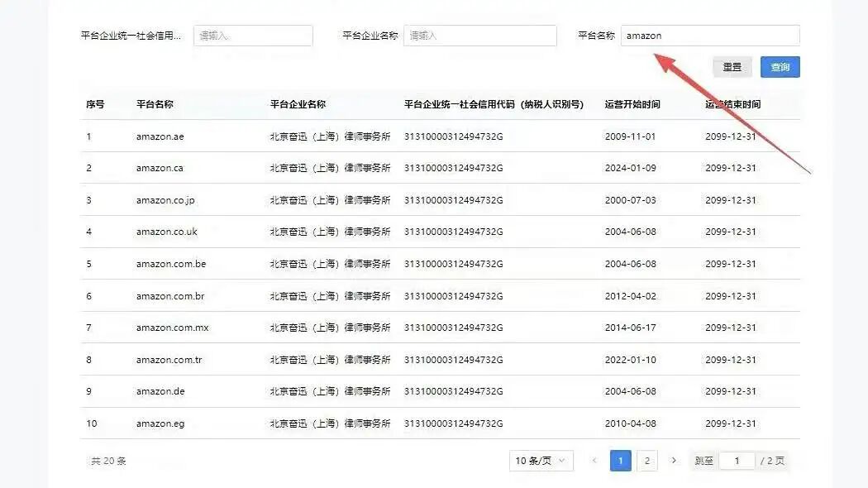
Task: Select the amazon.de table row
Action: click(158, 391)
